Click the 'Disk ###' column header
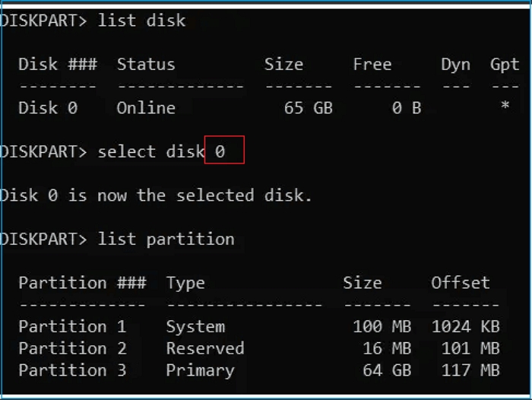532x400 pixels. click(58, 65)
